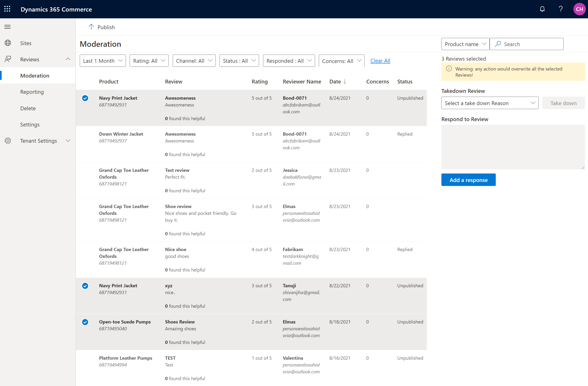Image resolution: width=588 pixels, height=386 pixels.
Task: Click the Reviews navigation icon
Action: click(x=8, y=59)
